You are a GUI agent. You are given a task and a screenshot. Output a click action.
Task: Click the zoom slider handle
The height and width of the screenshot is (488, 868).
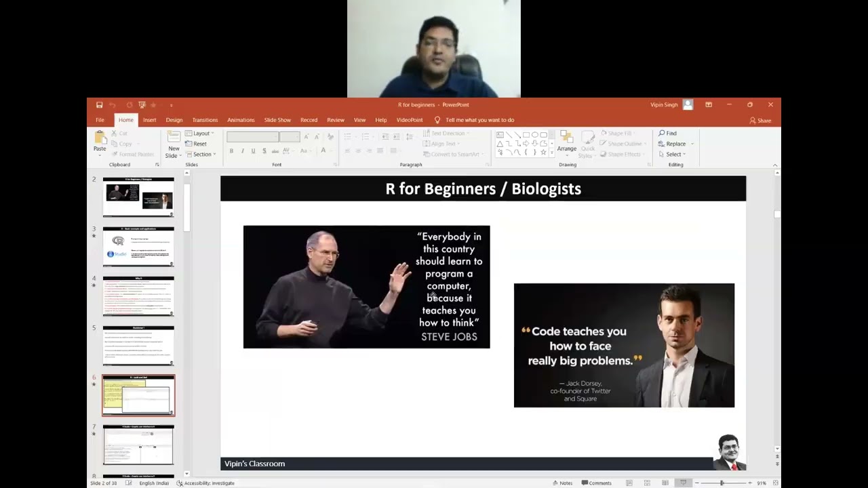722,483
